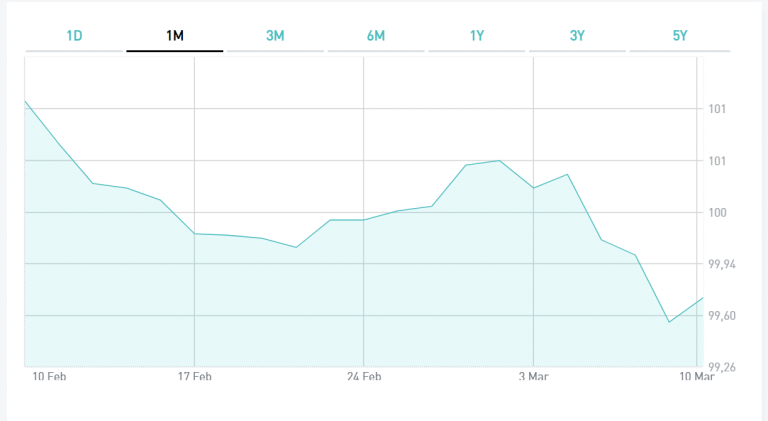Click the line peak just before 3 Mar

pos(500,160)
